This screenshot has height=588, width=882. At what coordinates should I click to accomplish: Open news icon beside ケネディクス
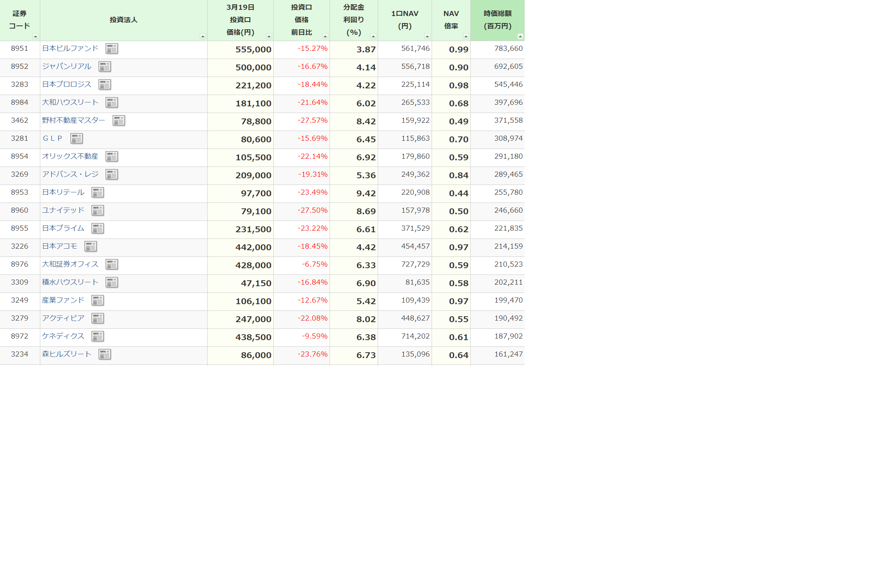[98, 337]
